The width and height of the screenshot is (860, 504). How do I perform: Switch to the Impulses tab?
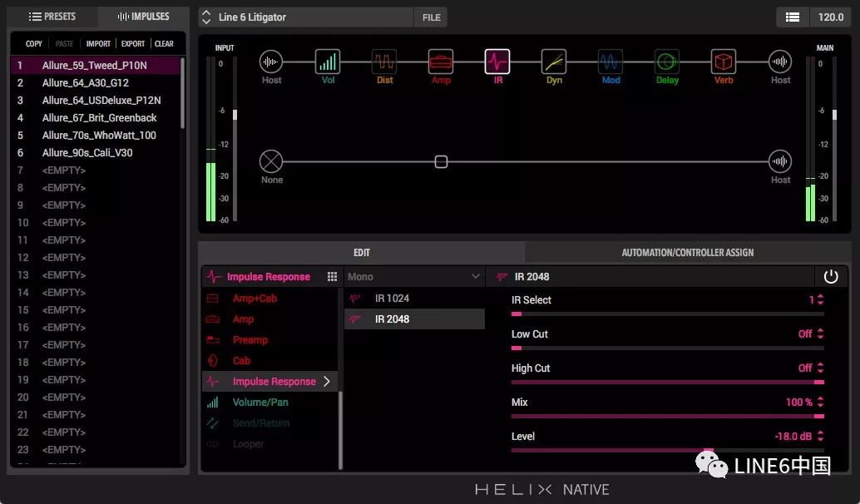point(143,17)
